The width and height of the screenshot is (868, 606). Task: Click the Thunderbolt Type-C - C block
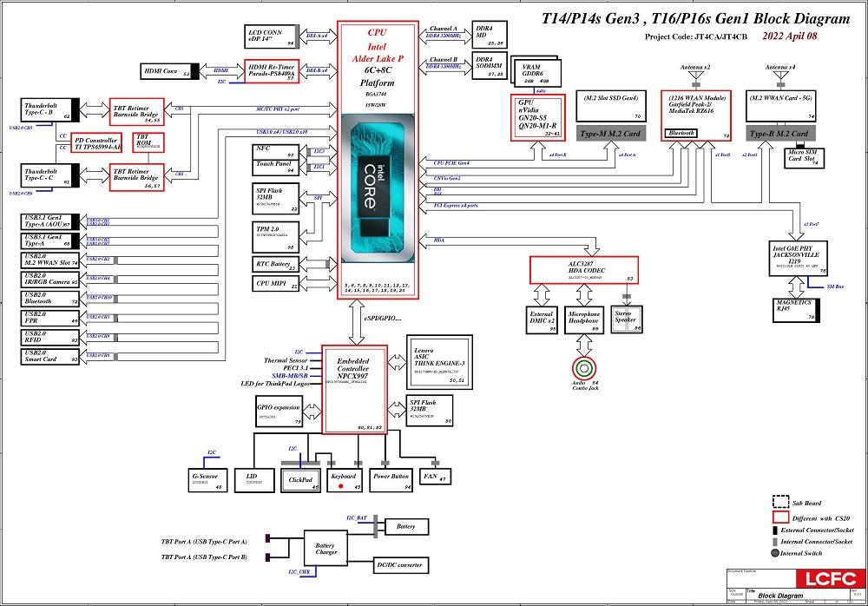coord(49,175)
